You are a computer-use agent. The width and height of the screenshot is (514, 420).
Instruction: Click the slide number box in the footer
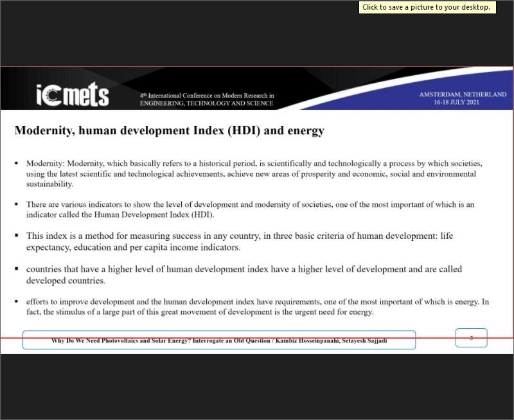pos(471,338)
